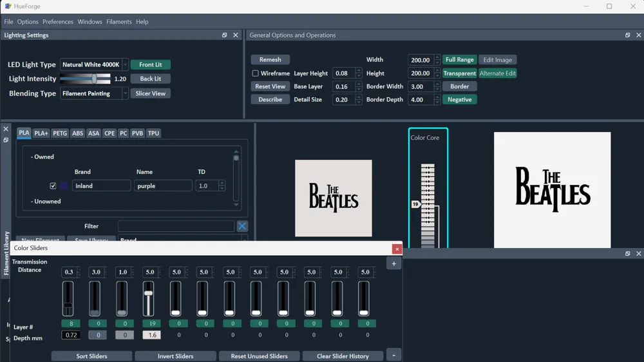Open the Help menu
Image resolution: width=644 pixels, height=362 pixels.
pyautogui.click(x=142, y=21)
